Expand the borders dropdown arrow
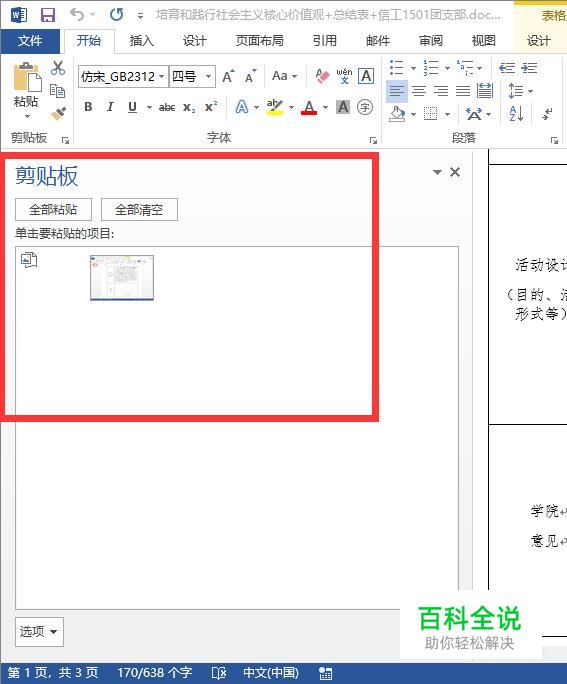 [x=447, y=114]
